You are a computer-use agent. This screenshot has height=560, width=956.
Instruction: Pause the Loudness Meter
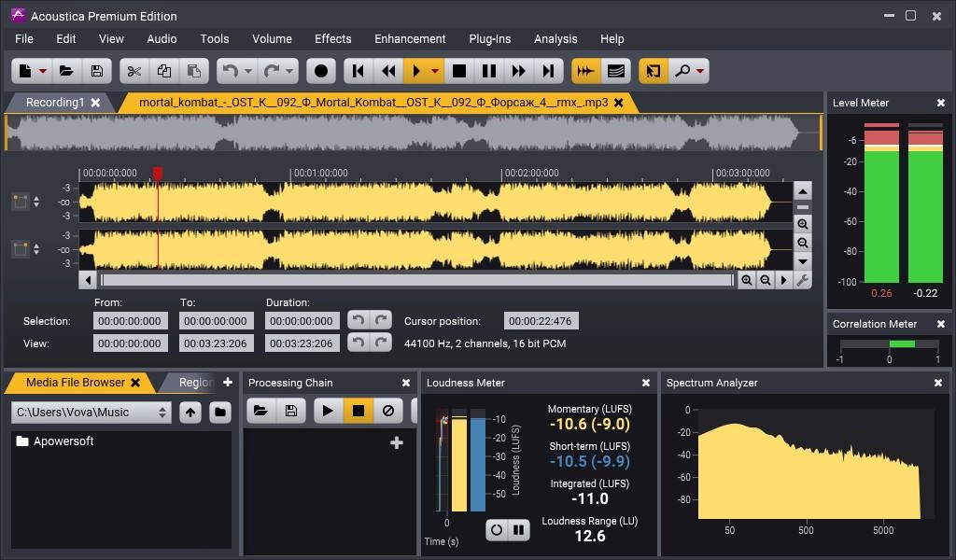(x=519, y=530)
